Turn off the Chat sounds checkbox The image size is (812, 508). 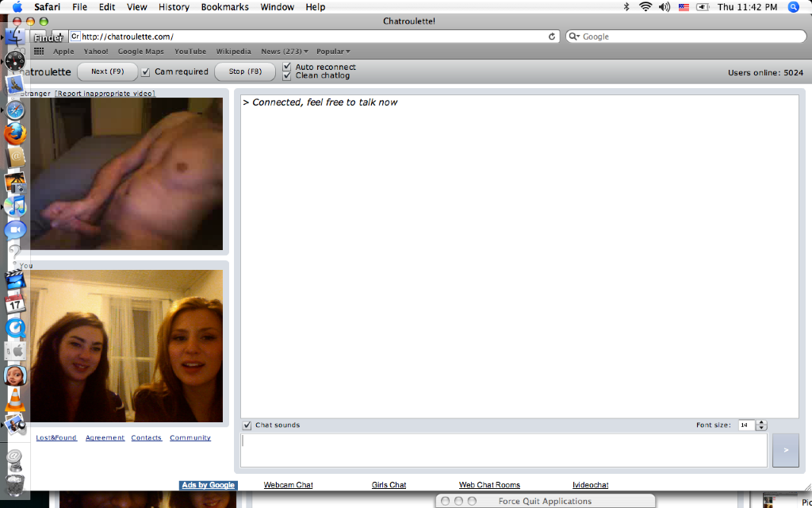click(247, 425)
